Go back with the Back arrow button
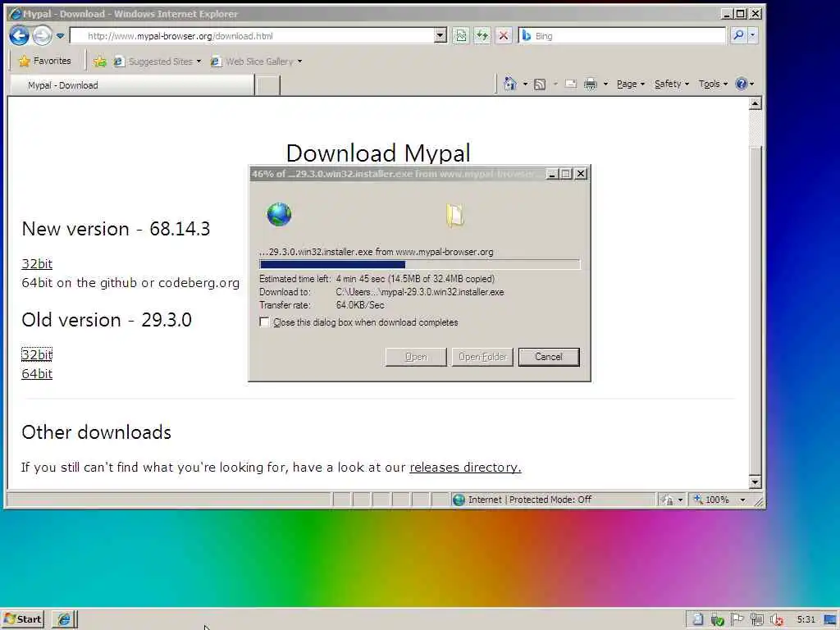The height and width of the screenshot is (630, 840). 20,36
